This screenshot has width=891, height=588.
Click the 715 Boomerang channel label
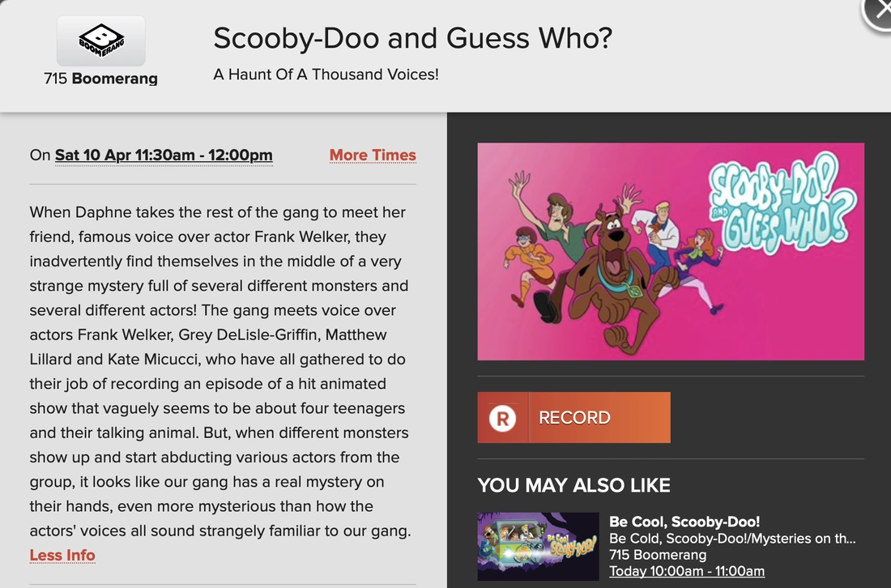point(100,79)
